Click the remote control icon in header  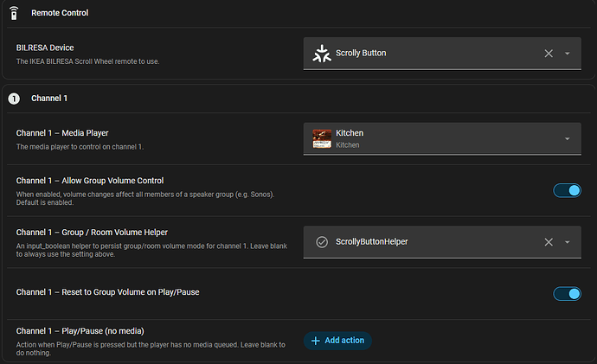coord(14,13)
